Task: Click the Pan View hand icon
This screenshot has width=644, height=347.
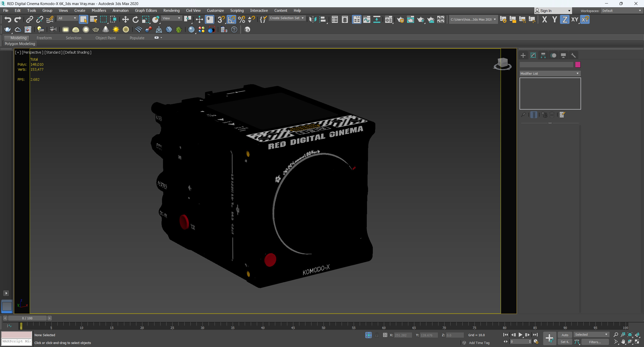Action: (623, 342)
